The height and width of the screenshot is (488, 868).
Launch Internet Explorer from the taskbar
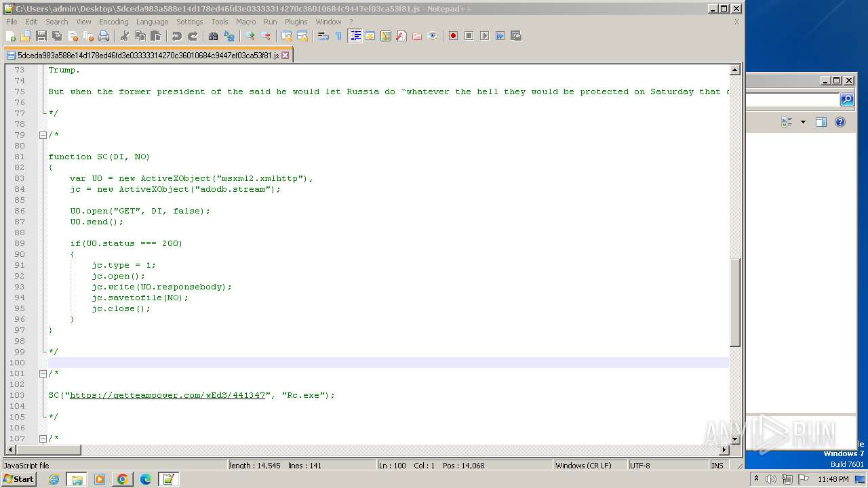54,479
